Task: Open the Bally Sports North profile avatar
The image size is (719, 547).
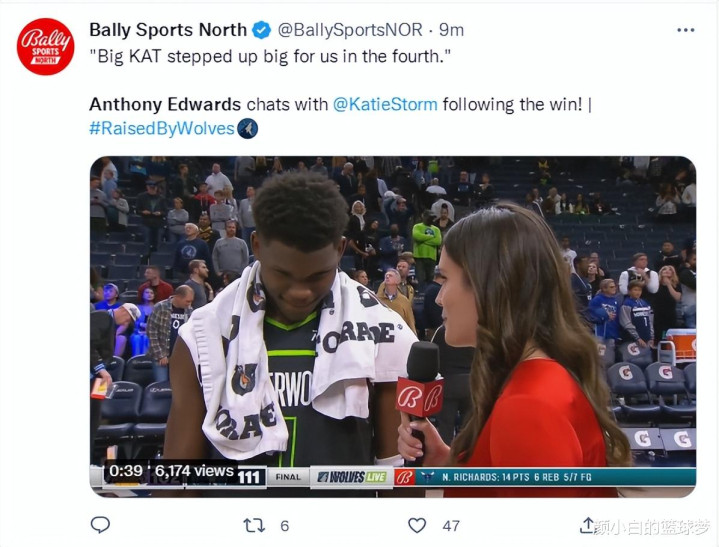Action: point(45,47)
